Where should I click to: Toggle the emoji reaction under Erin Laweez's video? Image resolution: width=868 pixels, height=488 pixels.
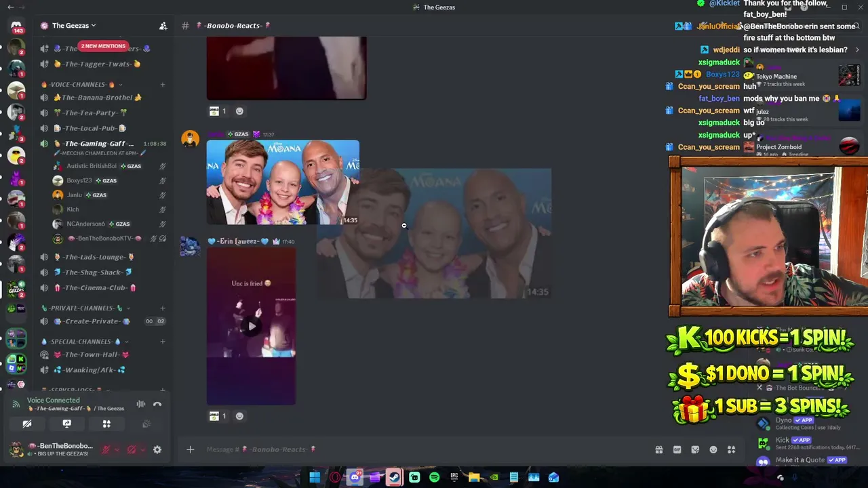pos(218,416)
